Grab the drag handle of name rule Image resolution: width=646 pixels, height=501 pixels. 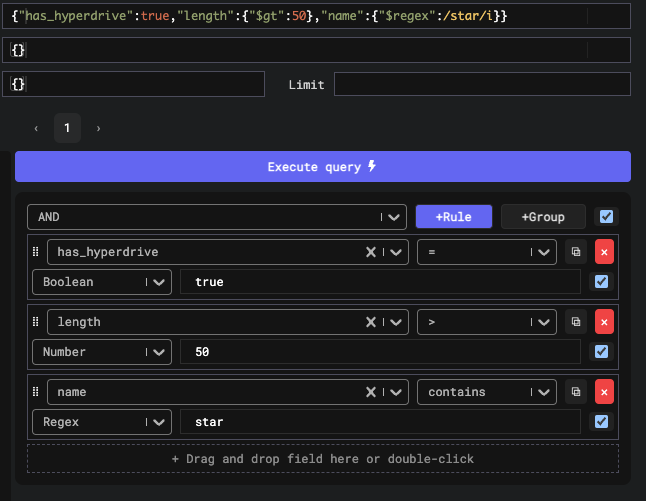point(35,392)
